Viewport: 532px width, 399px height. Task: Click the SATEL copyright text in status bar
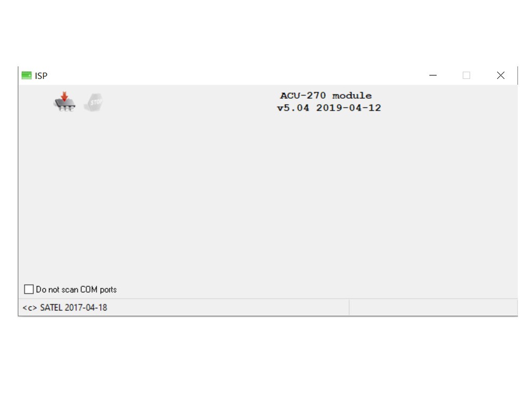[65, 308]
